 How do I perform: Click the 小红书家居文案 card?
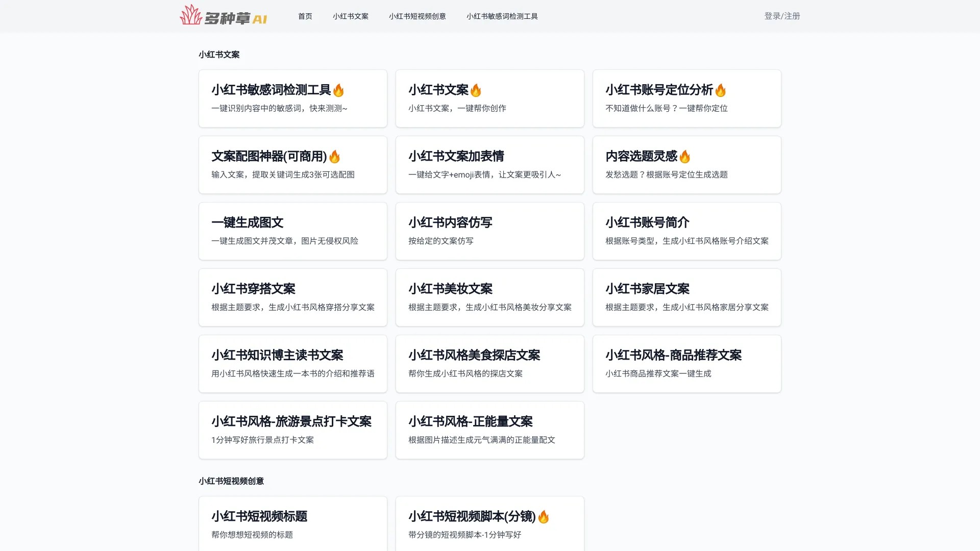tap(687, 297)
